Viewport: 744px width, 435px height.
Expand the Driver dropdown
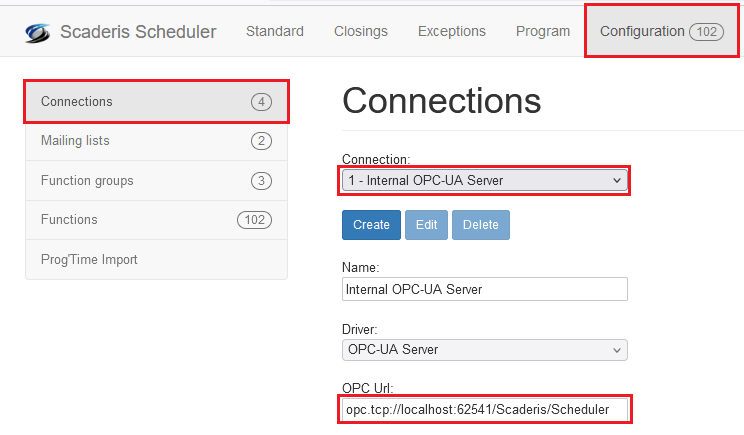point(485,350)
